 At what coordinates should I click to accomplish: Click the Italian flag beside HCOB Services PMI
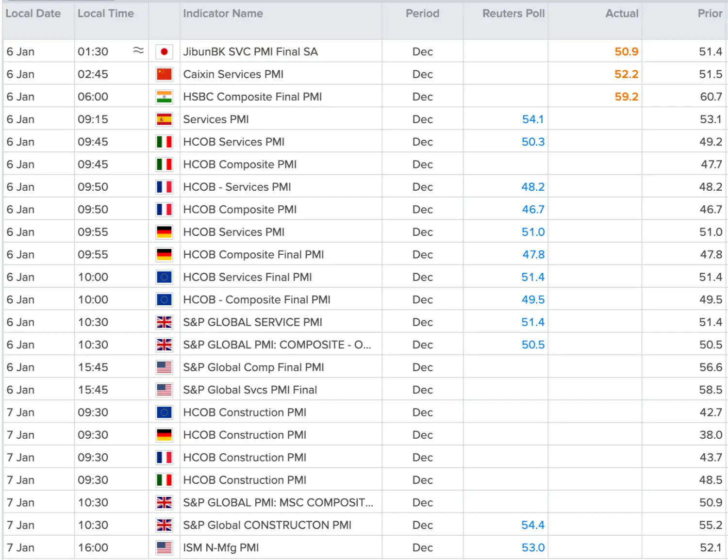pos(164,142)
